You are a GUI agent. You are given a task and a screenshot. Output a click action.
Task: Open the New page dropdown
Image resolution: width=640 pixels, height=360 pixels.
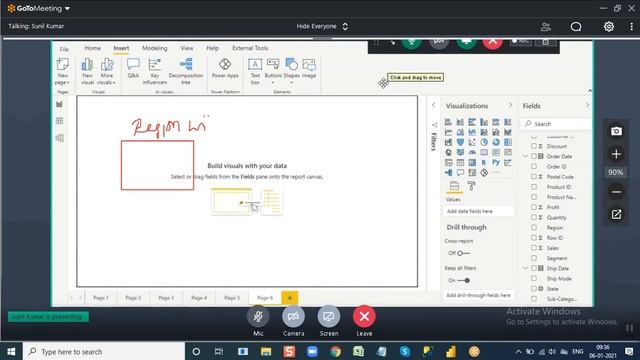62,82
